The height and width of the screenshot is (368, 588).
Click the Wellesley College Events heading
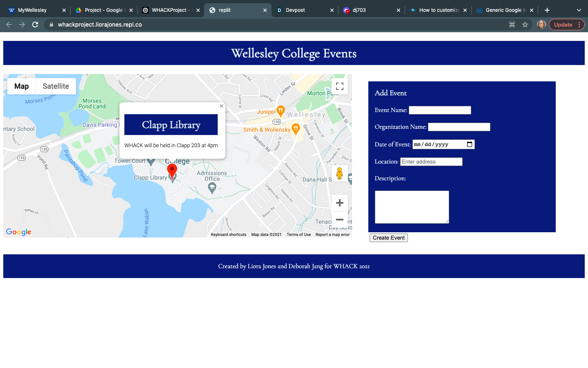tap(294, 54)
